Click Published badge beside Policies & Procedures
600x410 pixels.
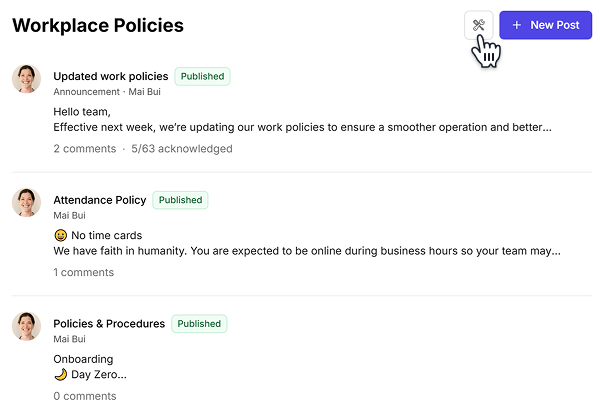tap(199, 323)
